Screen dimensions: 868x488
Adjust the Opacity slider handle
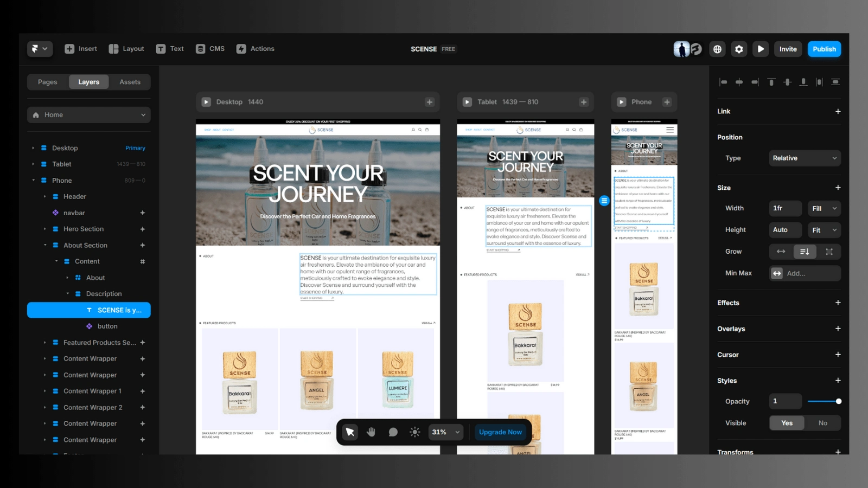[839, 401]
